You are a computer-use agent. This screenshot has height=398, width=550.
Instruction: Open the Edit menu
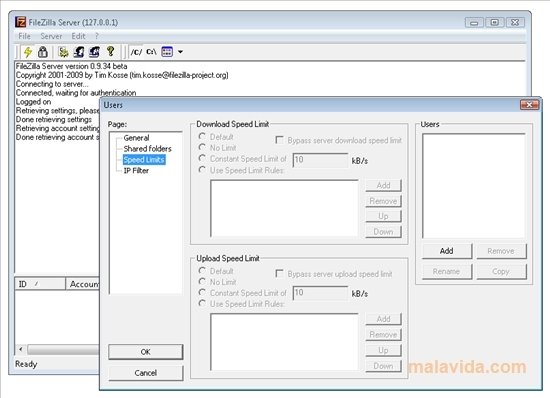pyautogui.click(x=78, y=36)
